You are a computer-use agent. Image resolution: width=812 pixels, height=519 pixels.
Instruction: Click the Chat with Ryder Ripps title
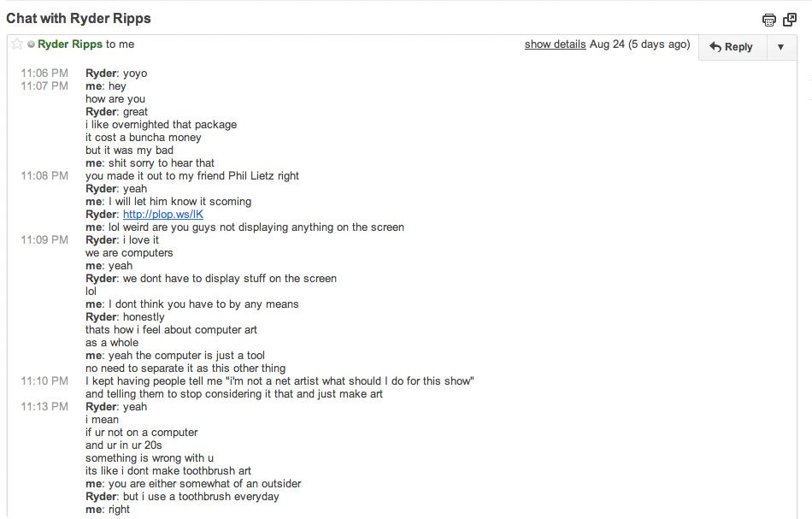point(79,19)
